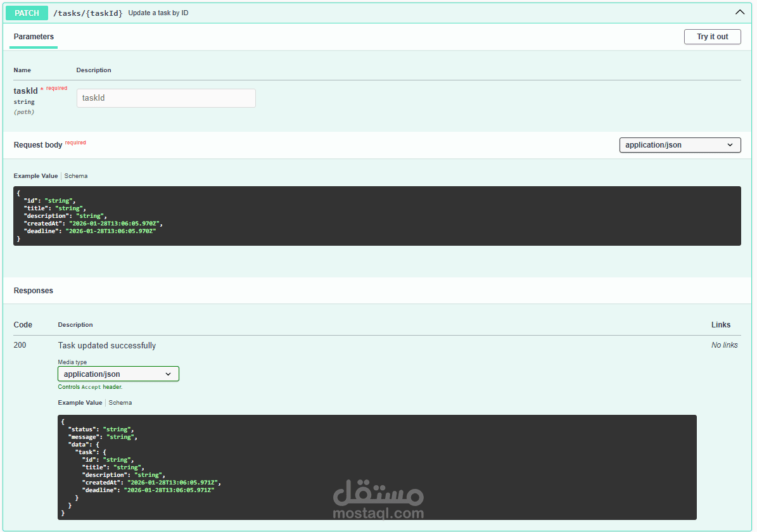The width and height of the screenshot is (757, 532).
Task: Click the taskId parameter name label
Action: (25, 91)
